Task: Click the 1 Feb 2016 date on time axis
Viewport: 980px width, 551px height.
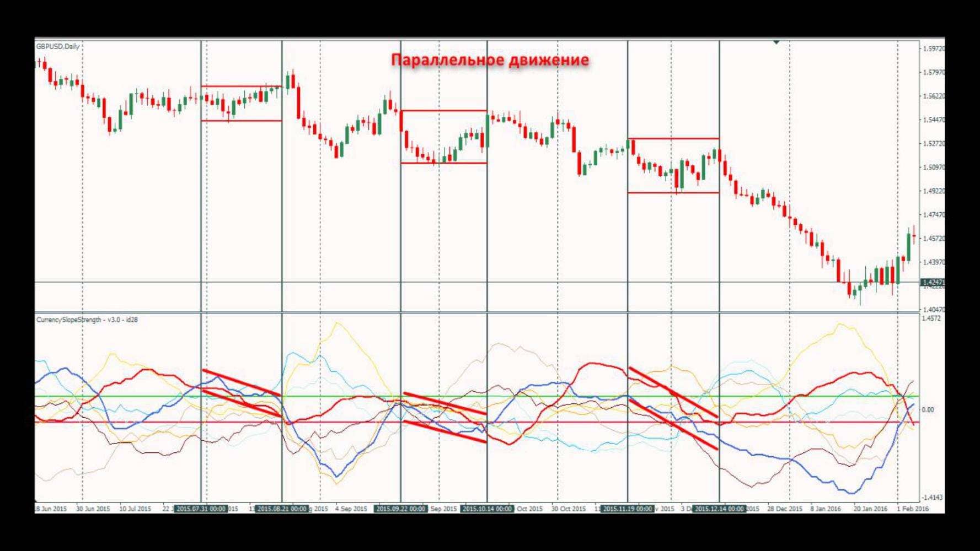Action: tap(913, 509)
